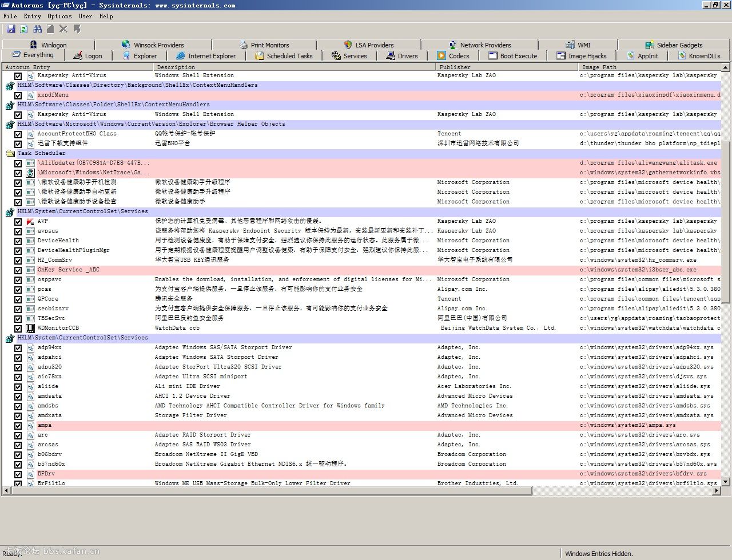Open Find with the binoculars icon

tap(38, 29)
